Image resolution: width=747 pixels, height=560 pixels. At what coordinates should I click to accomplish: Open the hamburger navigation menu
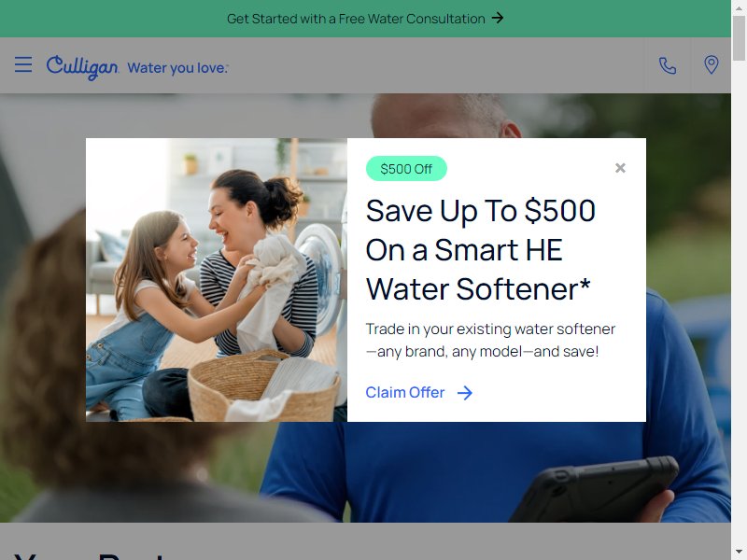23,64
